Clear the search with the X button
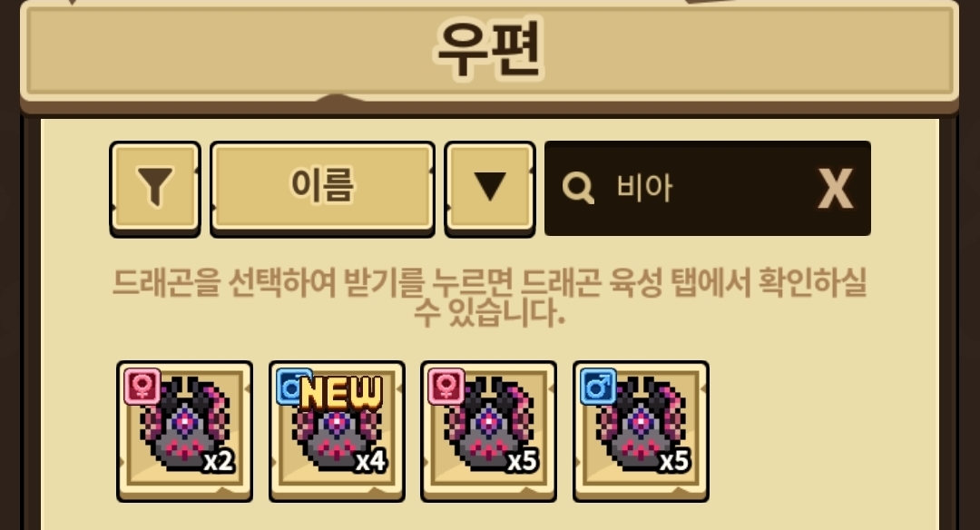The image size is (980, 530). [x=836, y=188]
